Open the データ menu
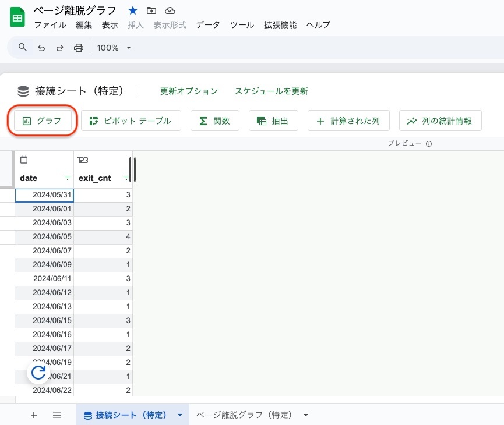 pos(207,25)
